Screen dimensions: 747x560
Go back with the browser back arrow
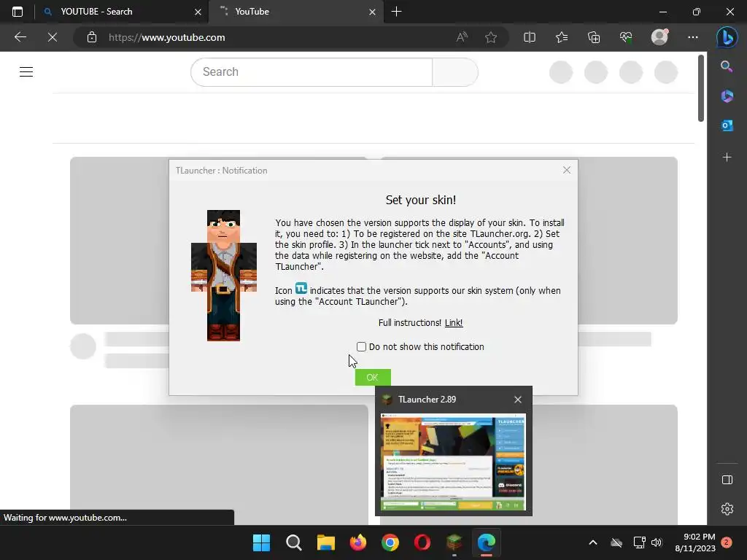(x=20, y=37)
